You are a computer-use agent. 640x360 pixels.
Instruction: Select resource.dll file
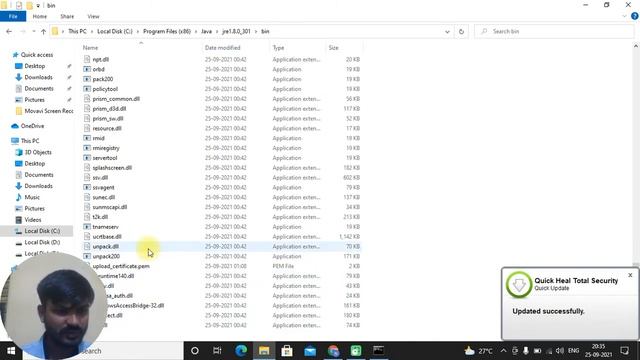[107, 128]
